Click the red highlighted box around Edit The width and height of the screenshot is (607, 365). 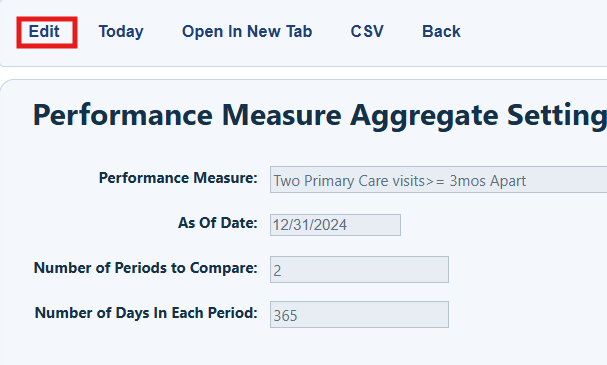47,33
